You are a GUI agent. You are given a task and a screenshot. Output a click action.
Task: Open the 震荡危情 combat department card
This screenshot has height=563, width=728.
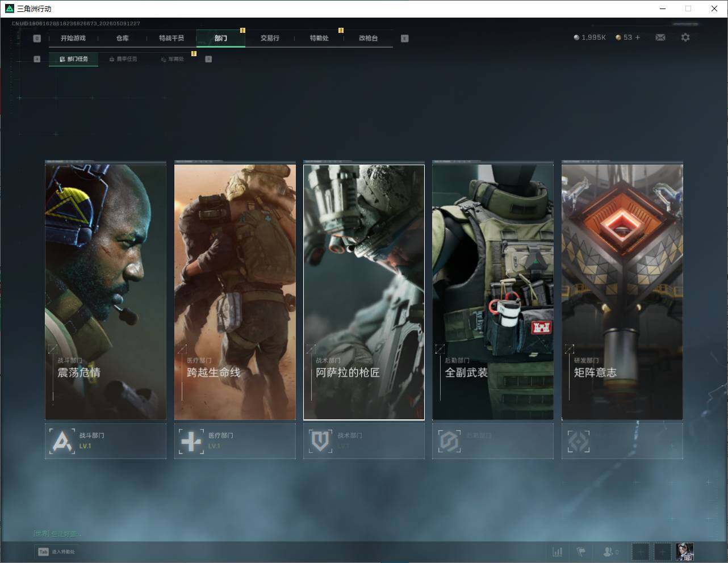[106, 292]
